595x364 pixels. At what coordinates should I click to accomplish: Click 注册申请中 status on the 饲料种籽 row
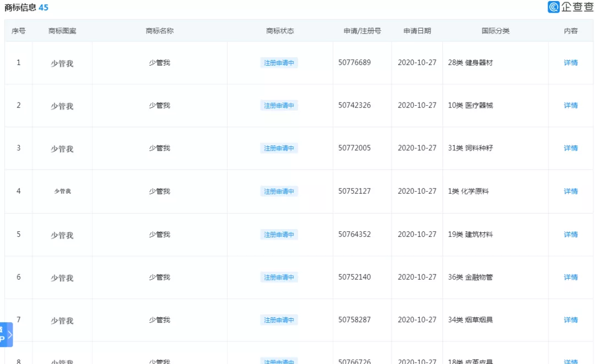pos(279,148)
